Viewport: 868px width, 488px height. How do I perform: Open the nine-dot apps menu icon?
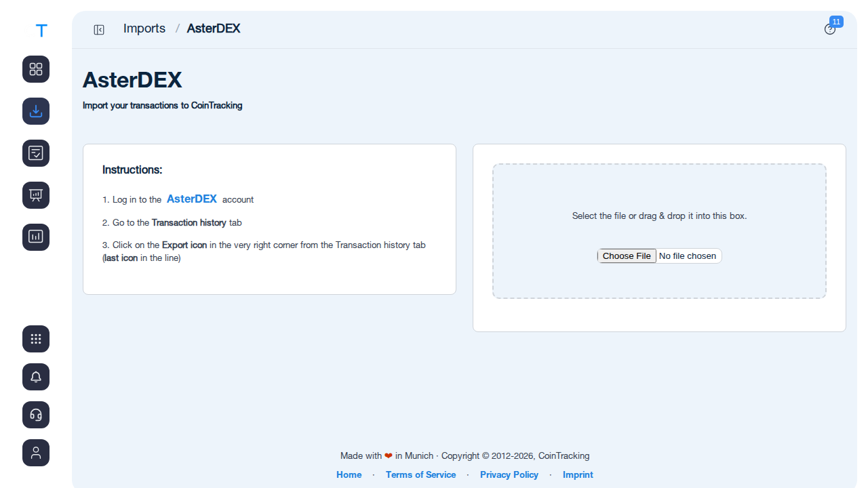click(36, 339)
